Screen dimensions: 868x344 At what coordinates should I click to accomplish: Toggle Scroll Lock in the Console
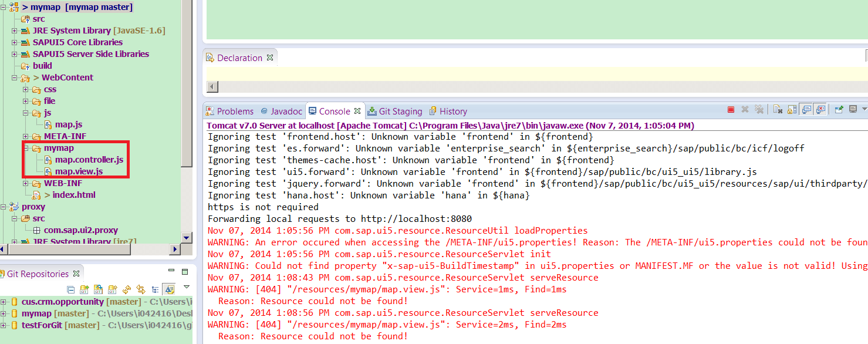(x=792, y=109)
